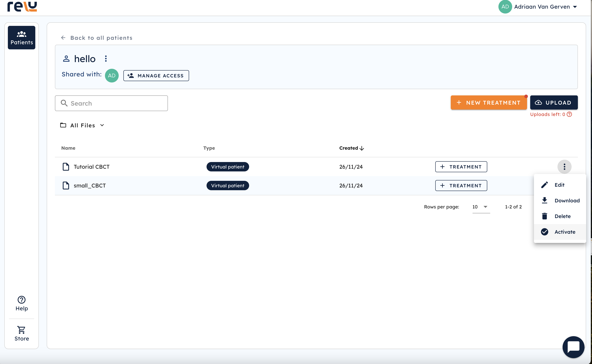The width and height of the screenshot is (592, 364).
Task: Choose Download in the context menu
Action: tap(567, 201)
